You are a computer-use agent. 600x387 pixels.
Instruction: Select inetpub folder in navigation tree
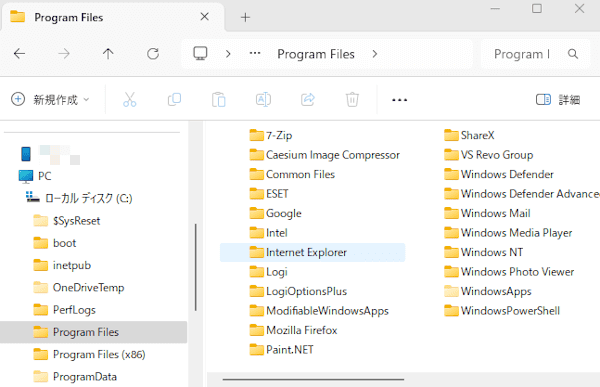click(x=62, y=265)
